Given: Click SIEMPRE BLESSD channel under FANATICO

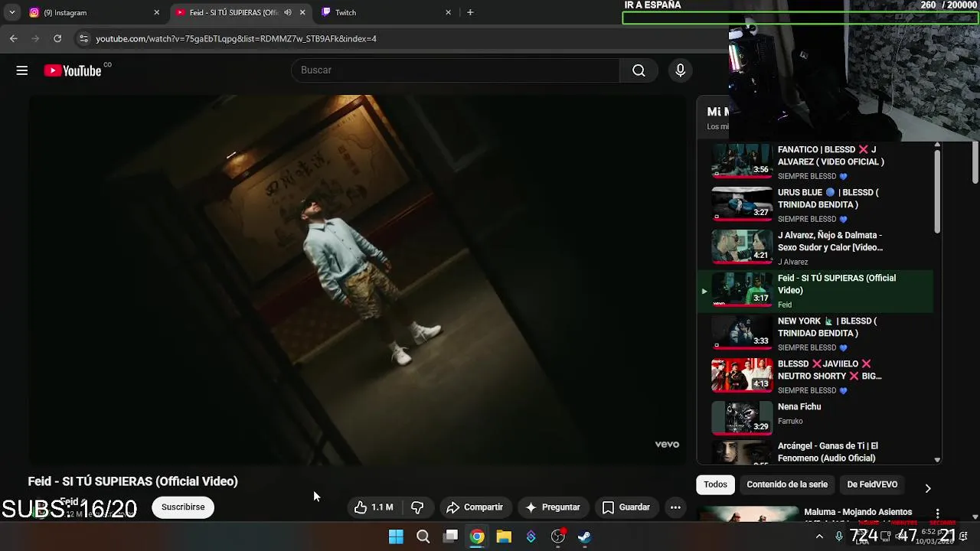Looking at the screenshot, I should click(808, 177).
